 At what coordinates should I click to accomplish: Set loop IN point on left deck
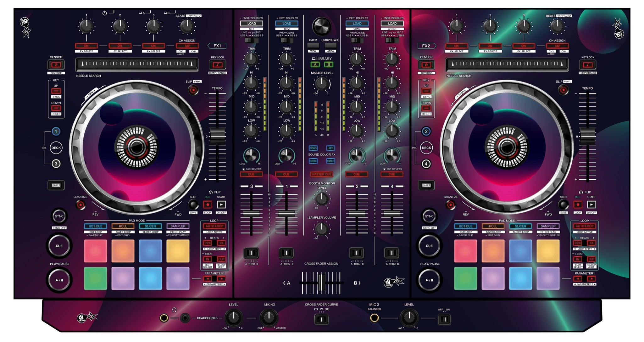click(x=208, y=259)
